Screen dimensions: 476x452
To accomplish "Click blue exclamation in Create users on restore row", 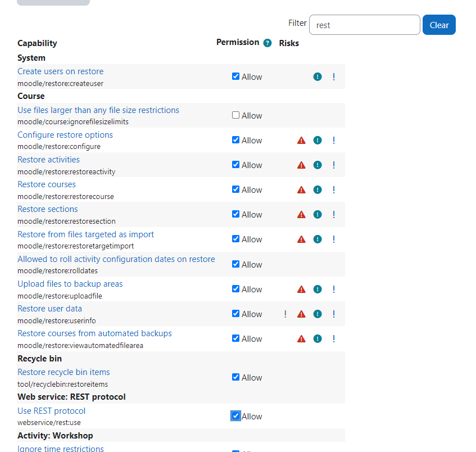I will point(334,77).
